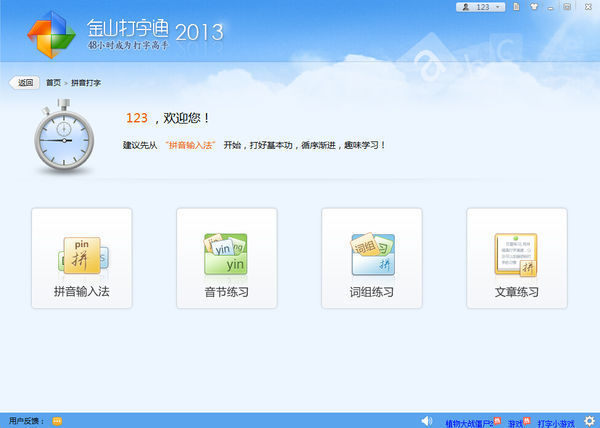Go back with the 返回 button
Image resolution: width=600 pixels, height=428 pixels.
point(25,82)
